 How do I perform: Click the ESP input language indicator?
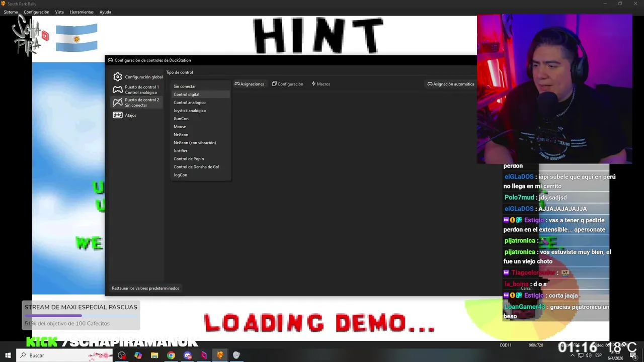[x=599, y=355]
